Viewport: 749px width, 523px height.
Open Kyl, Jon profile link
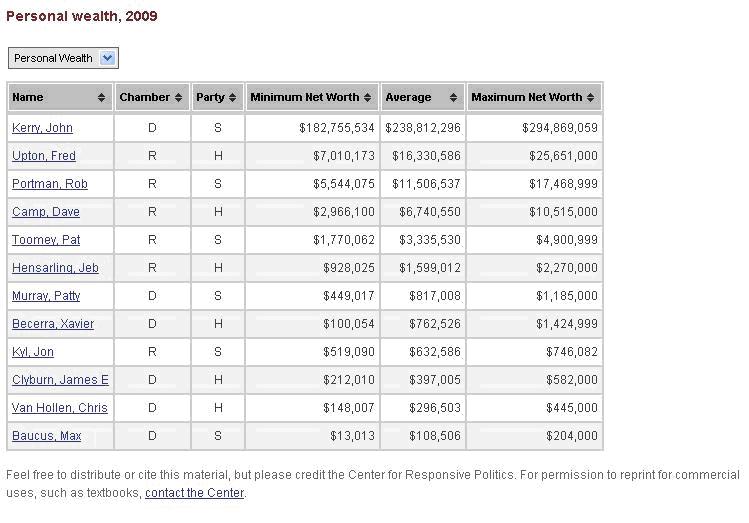[33, 352]
